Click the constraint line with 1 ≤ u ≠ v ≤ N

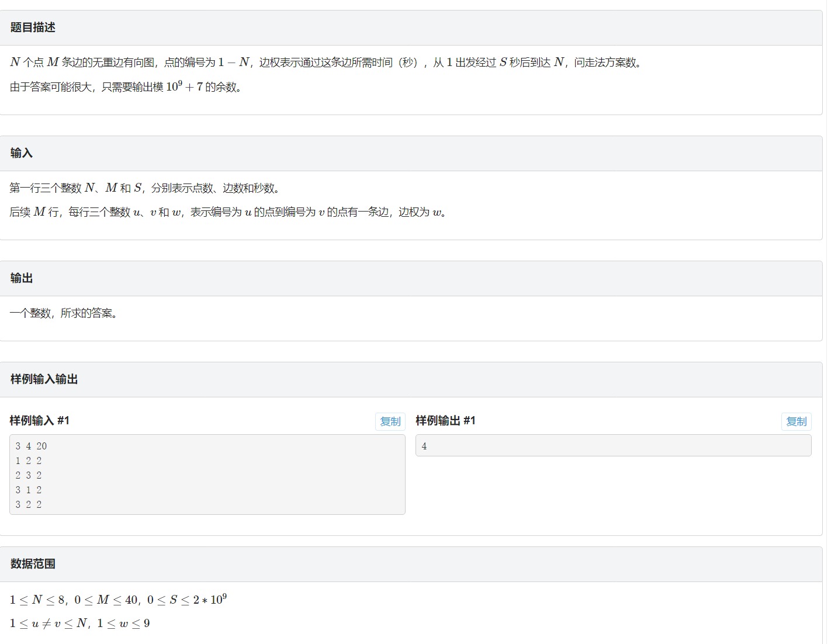click(80, 624)
